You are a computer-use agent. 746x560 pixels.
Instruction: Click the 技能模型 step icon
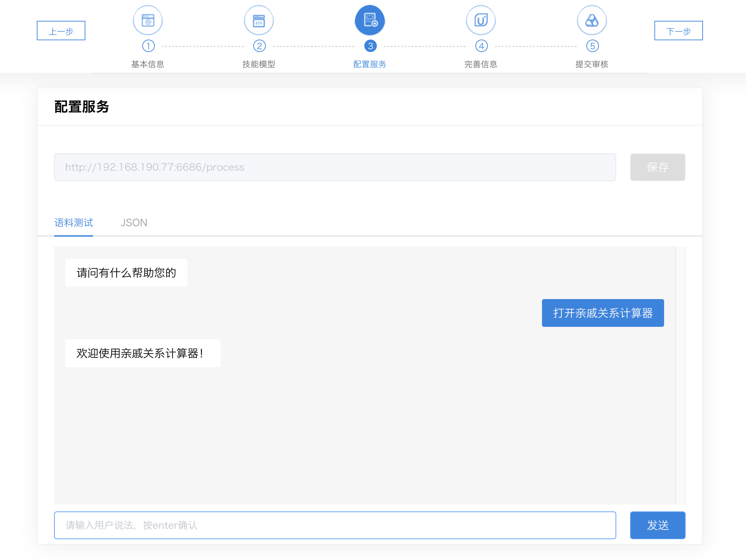click(259, 20)
